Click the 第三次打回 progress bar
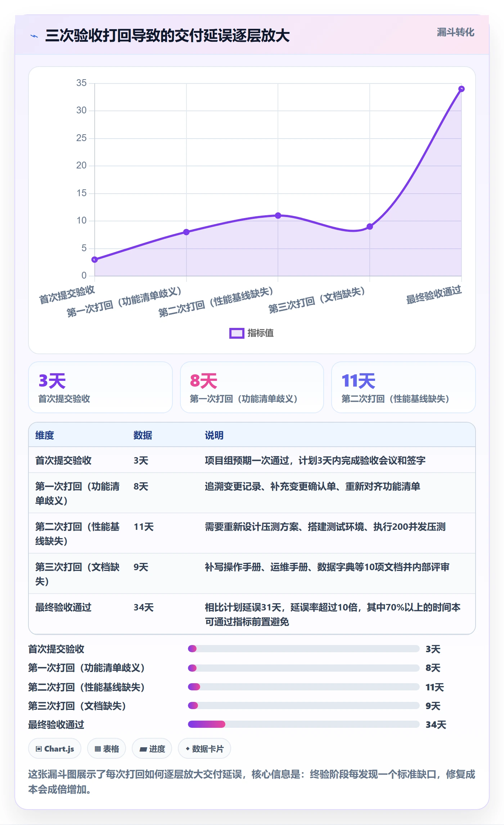Screen dimensions: 504x825 coord(303,705)
